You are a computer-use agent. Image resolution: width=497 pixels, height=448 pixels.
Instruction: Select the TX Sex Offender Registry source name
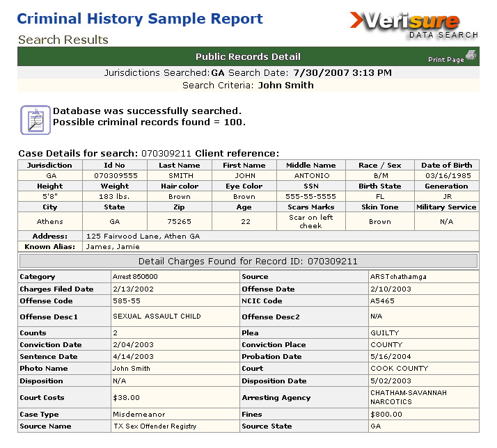[x=155, y=426]
